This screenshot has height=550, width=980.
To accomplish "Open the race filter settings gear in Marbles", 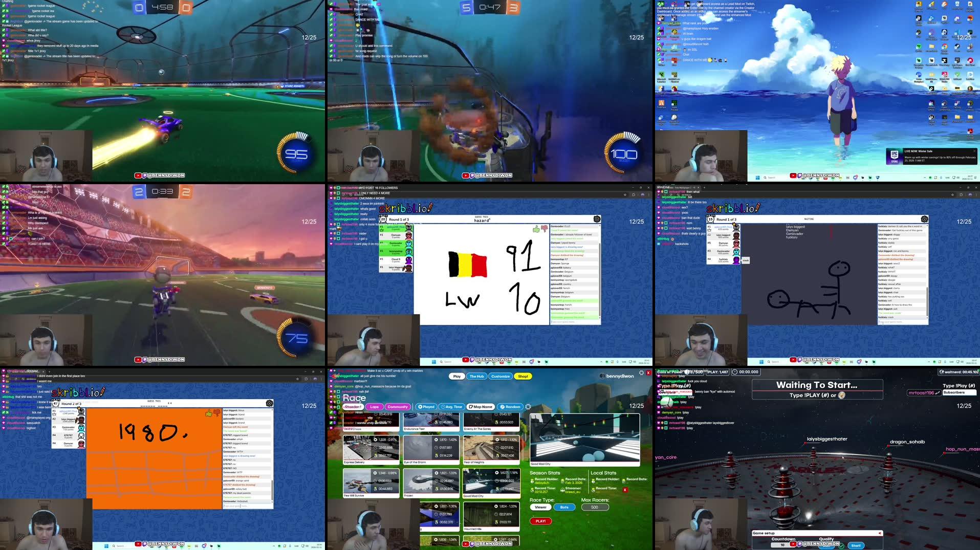I will click(x=528, y=406).
